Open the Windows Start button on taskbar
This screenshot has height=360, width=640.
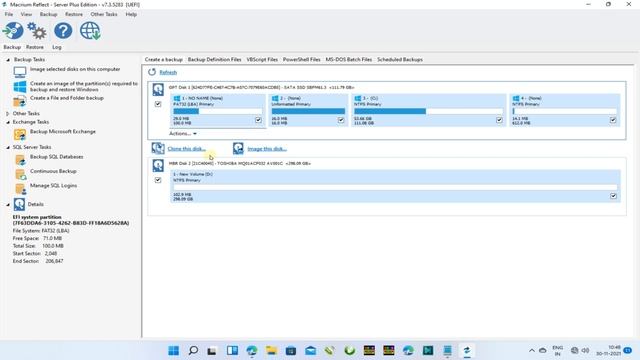tap(173, 350)
